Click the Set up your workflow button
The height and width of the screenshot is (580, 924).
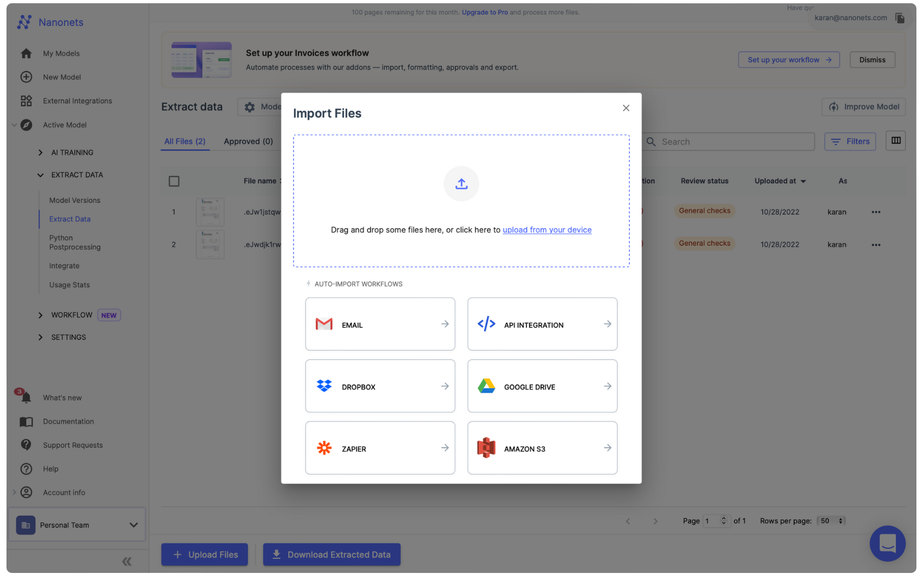pyautogui.click(x=788, y=60)
